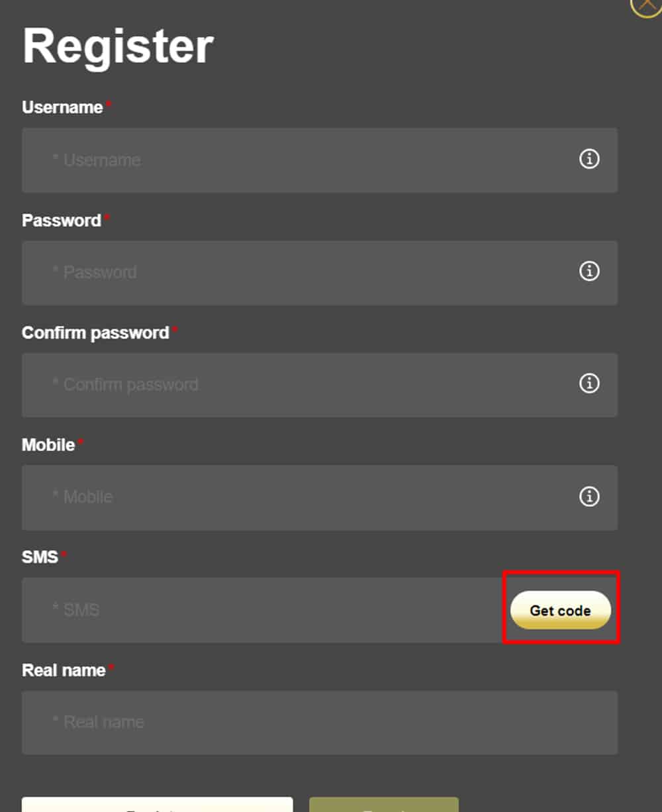Close the Register dialog with the X icon

click(647, 5)
